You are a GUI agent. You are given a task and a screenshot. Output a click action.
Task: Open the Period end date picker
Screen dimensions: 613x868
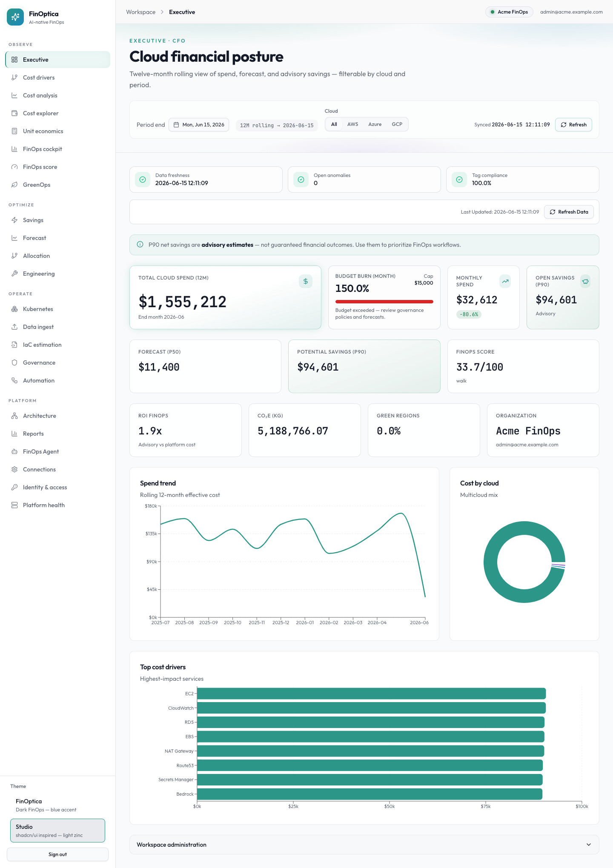coord(199,125)
